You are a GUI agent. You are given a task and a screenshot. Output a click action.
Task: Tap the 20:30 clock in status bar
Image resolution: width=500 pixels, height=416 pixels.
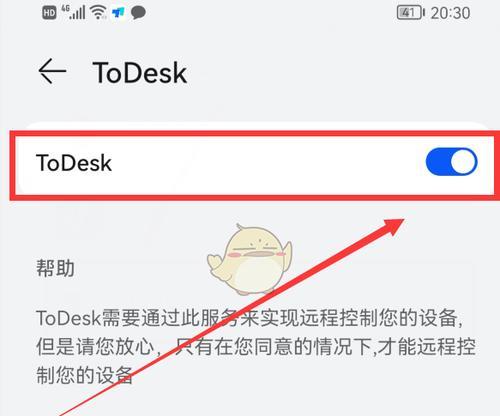[x=450, y=13]
